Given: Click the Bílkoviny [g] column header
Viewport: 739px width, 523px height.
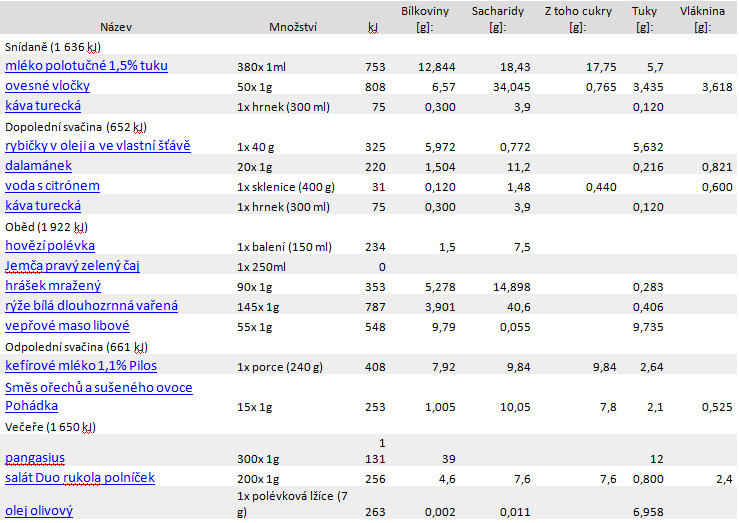Looking at the screenshot, I should point(425,19).
